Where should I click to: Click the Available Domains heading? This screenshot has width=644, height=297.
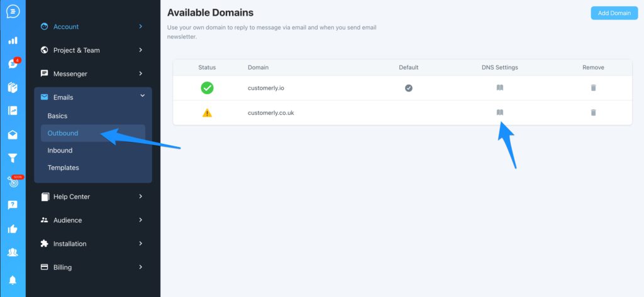point(210,13)
